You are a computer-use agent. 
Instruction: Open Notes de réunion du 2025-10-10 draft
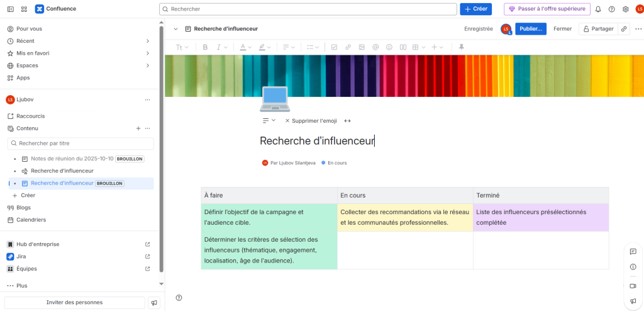(x=72, y=159)
